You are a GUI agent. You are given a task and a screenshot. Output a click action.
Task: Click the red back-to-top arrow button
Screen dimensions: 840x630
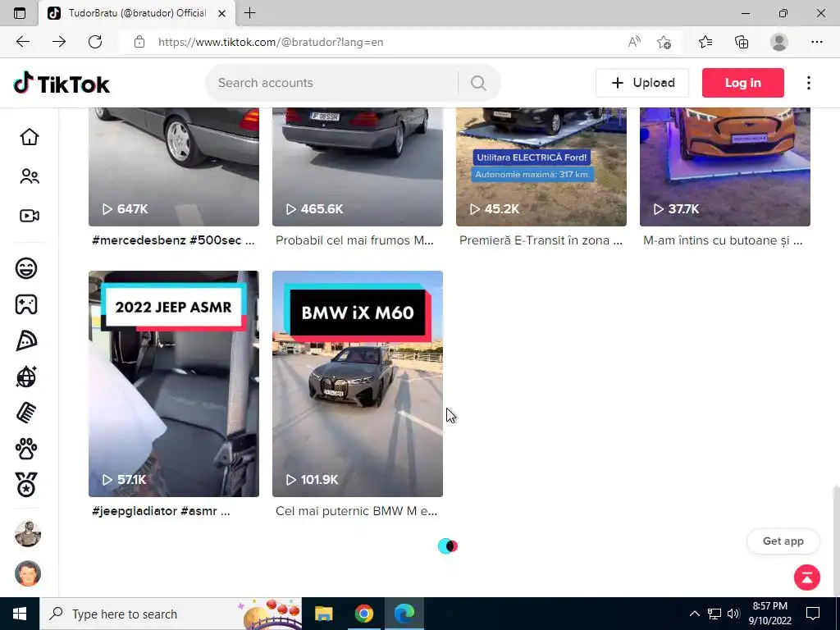tap(807, 577)
